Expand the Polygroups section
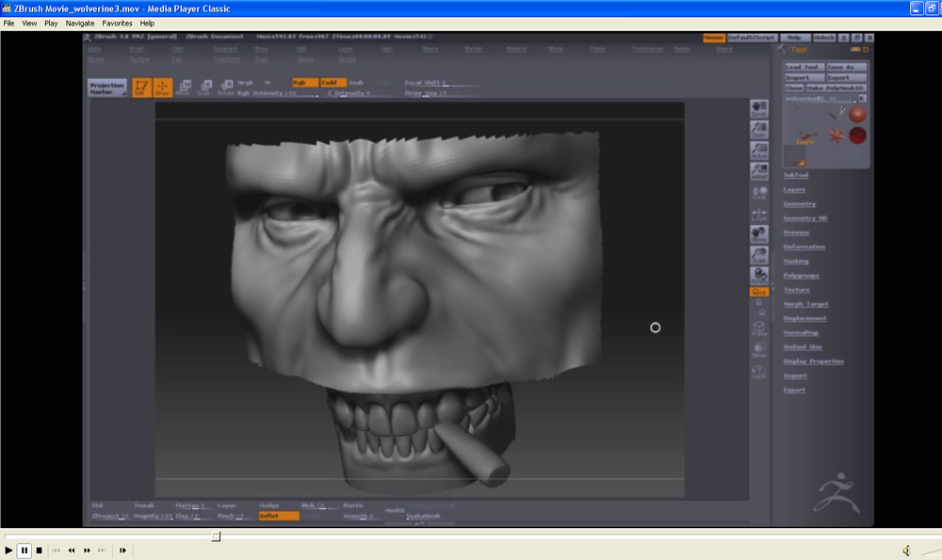Screen dimensions: 942x560 [x=801, y=276]
